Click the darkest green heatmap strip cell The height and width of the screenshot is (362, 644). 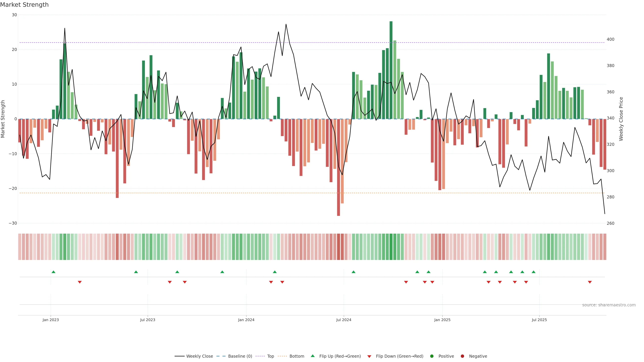pyautogui.click(x=391, y=247)
